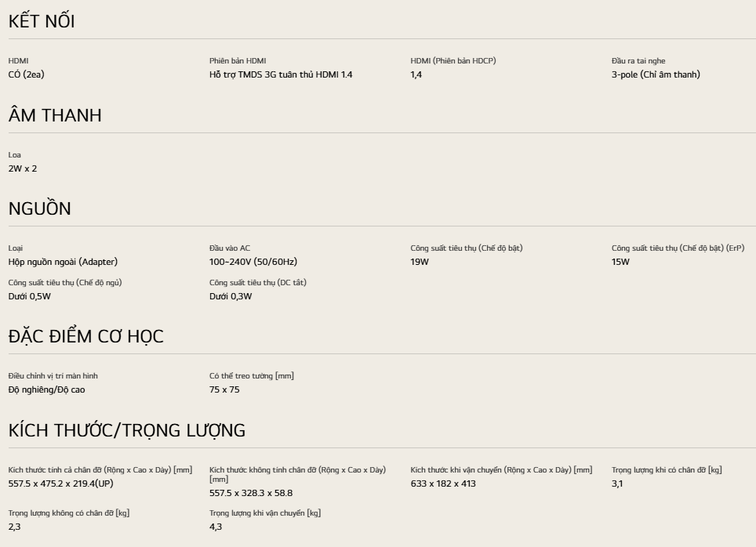Click the 557.5 x 475.2 x 219.4(UP) dimension
The width and height of the screenshot is (756, 547).
point(60,484)
